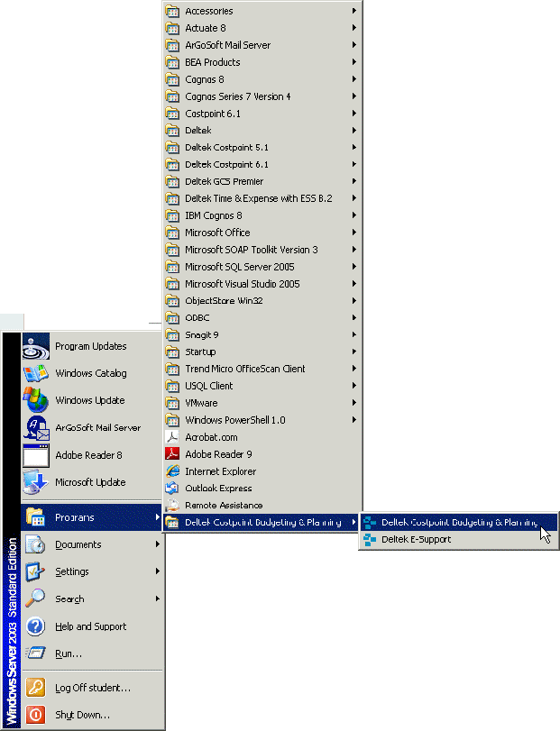Image resolution: width=560 pixels, height=731 pixels.
Task: Click the Windows Update icon
Action: (35, 400)
